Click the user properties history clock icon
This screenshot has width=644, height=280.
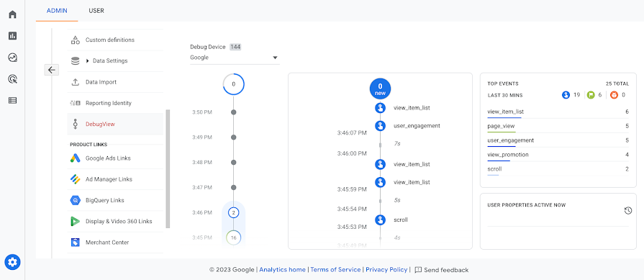[x=628, y=211]
